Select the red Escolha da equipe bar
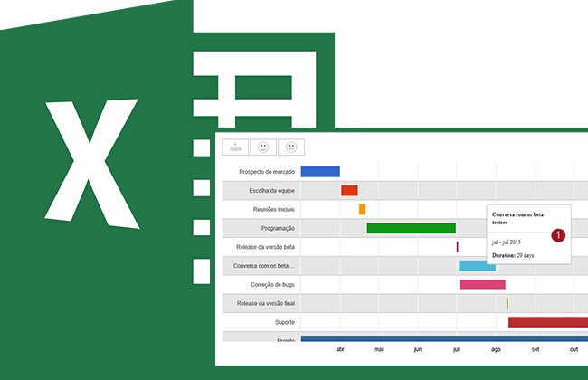The width and height of the screenshot is (588, 380). (x=349, y=191)
